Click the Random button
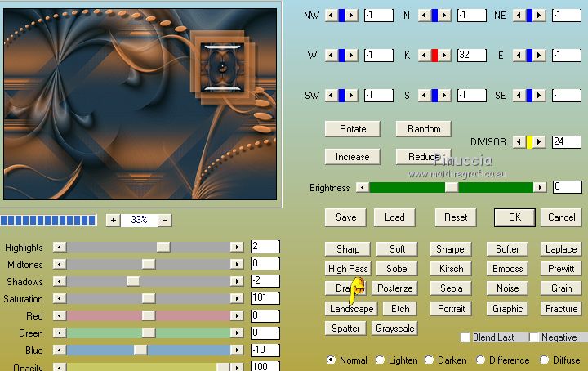 pos(424,129)
